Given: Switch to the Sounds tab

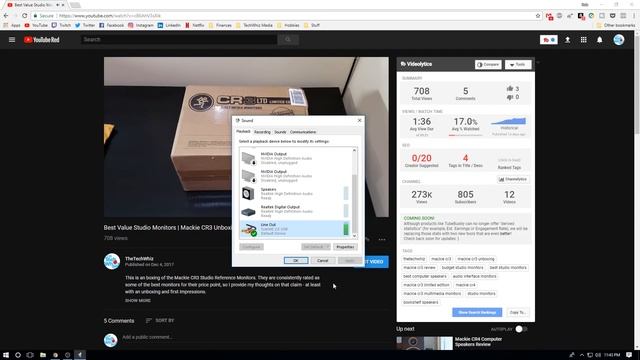Looking at the screenshot, I should point(280,132).
